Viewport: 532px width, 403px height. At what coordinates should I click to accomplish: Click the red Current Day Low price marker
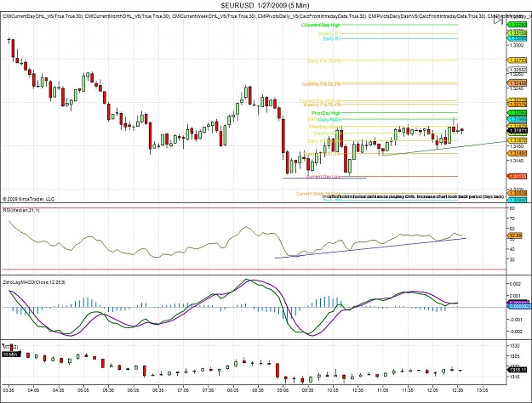[x=517, y=176]
